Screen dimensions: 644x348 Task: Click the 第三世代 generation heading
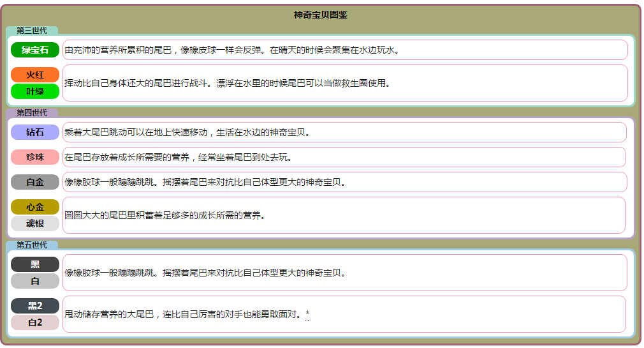coord(32,31)
